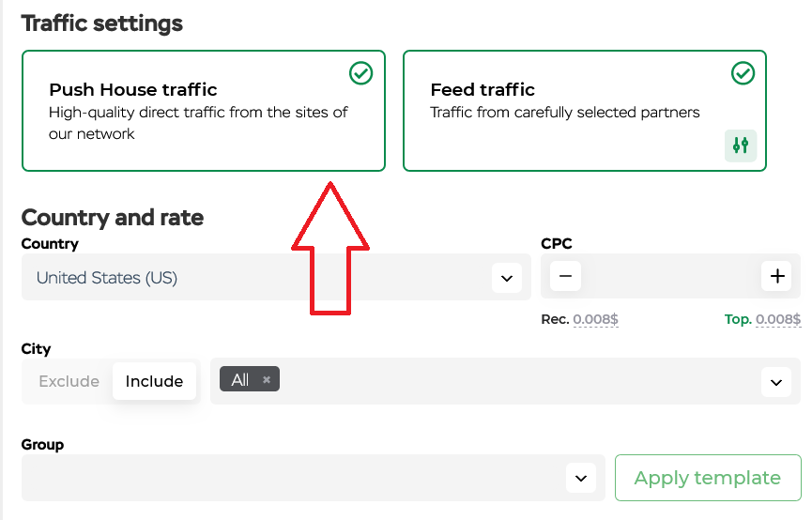
Task: Switch city filter to Exclude
Action: click(x=69, y=381)
